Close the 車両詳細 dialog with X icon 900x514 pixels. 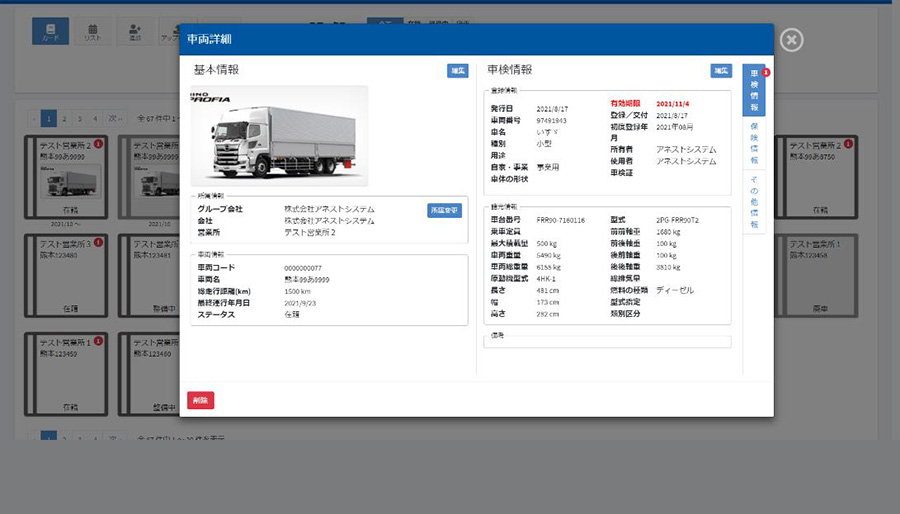tap(791, 39)
